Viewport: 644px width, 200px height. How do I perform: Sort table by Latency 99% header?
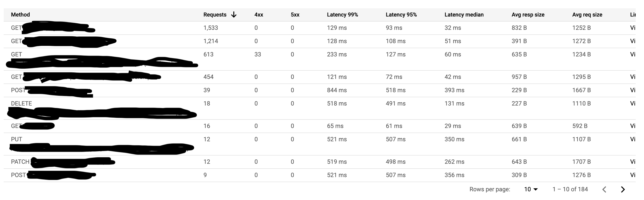(x=342, y=15)
